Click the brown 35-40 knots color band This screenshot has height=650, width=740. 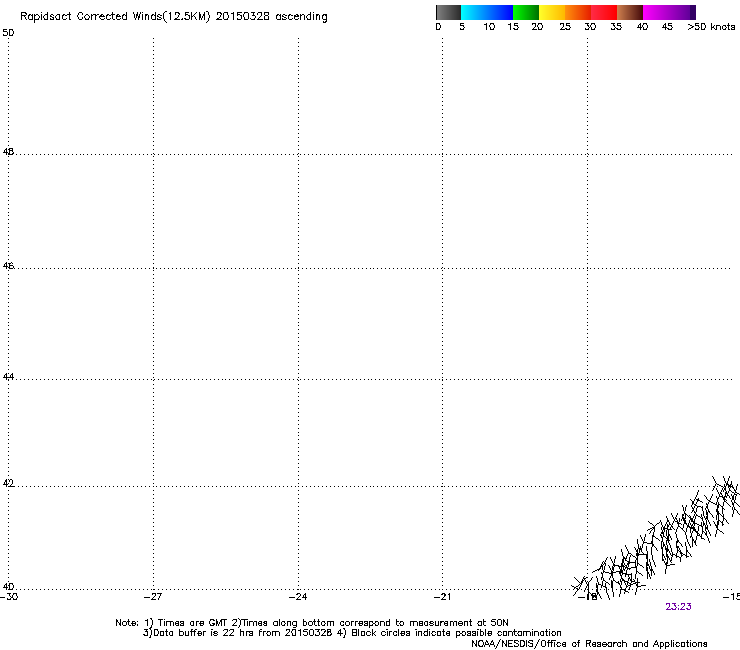tap(630, 12)
